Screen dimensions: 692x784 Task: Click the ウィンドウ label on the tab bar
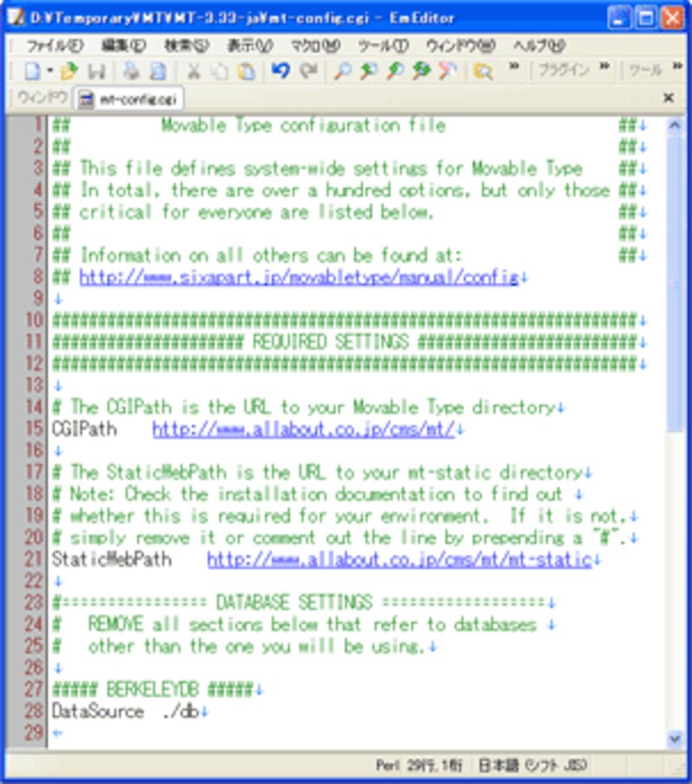click(x=42, y=98)
